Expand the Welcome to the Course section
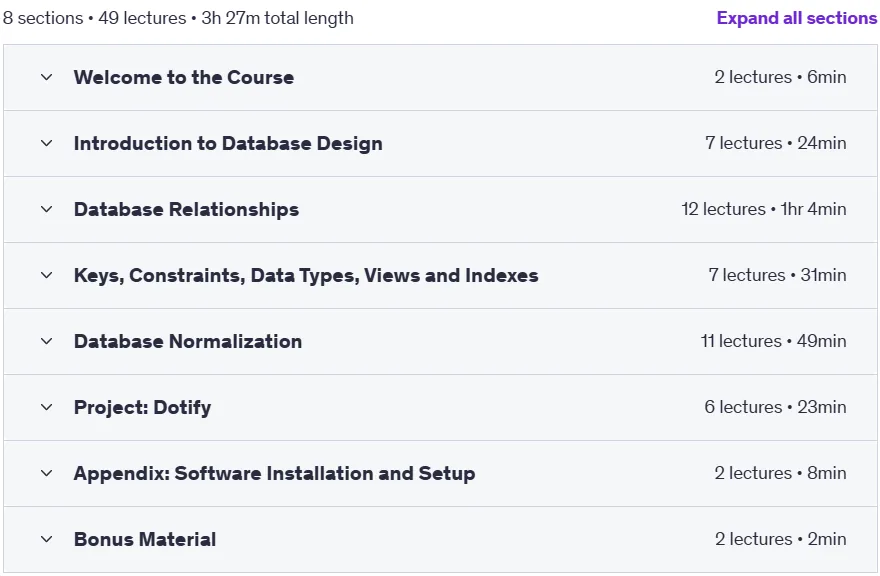880x576 pixels. (x=184, y=77)
